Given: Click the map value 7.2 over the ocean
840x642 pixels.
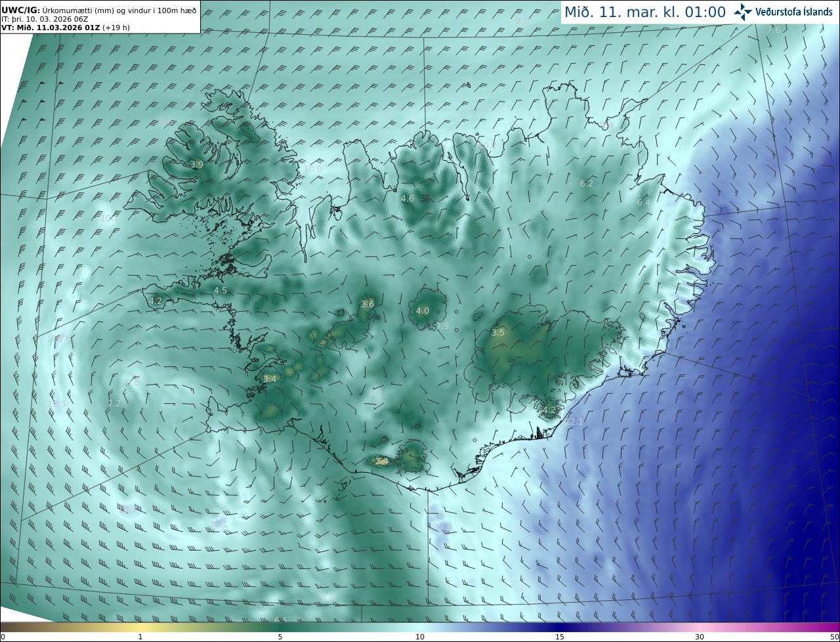Looking at the screenshot, I should coord(114,403).
